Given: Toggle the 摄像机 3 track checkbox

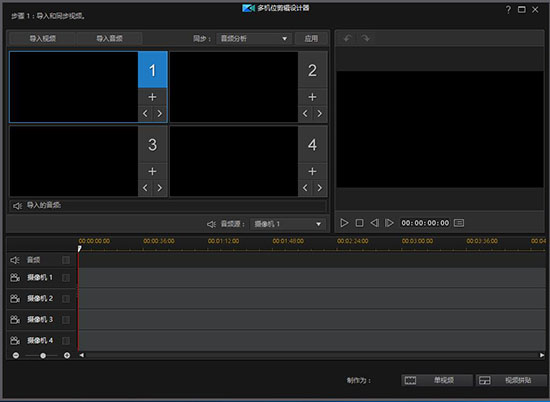Looking at the screenshot, I should click(66, 320).
